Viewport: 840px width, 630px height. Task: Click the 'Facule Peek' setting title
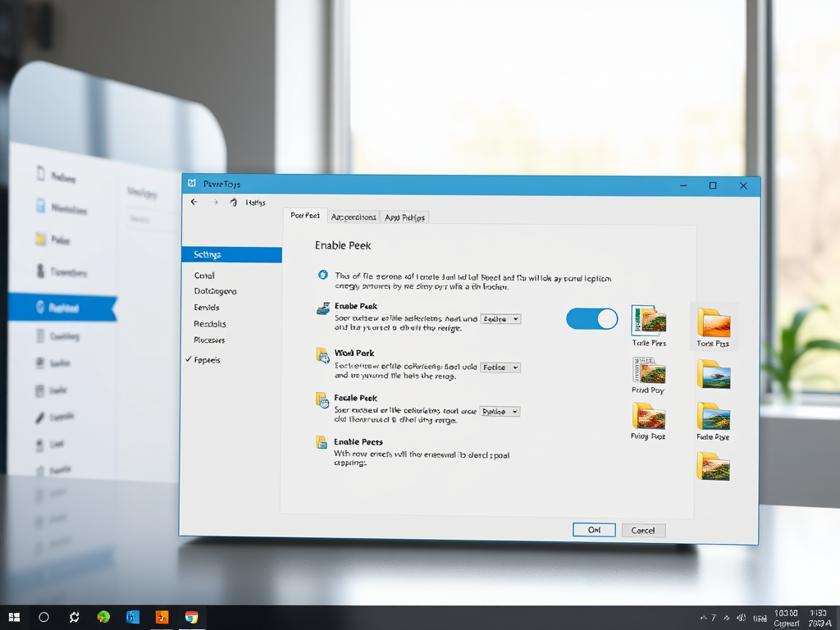coord(356,398)
